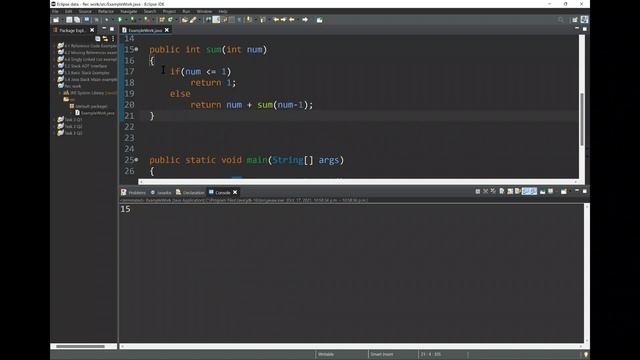Click Collapse All in Package Explorer
640x360 pixels.
coord(98,39)
